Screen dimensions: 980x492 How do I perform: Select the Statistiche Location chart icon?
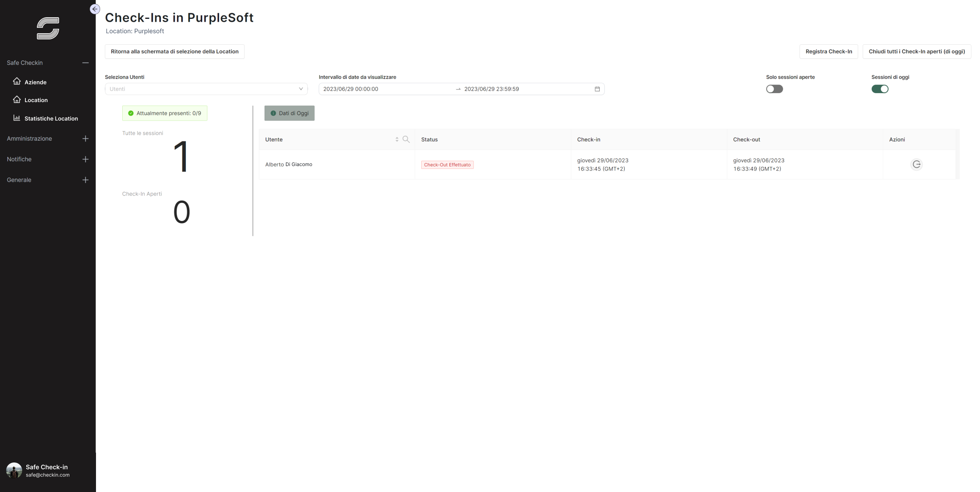17,118
